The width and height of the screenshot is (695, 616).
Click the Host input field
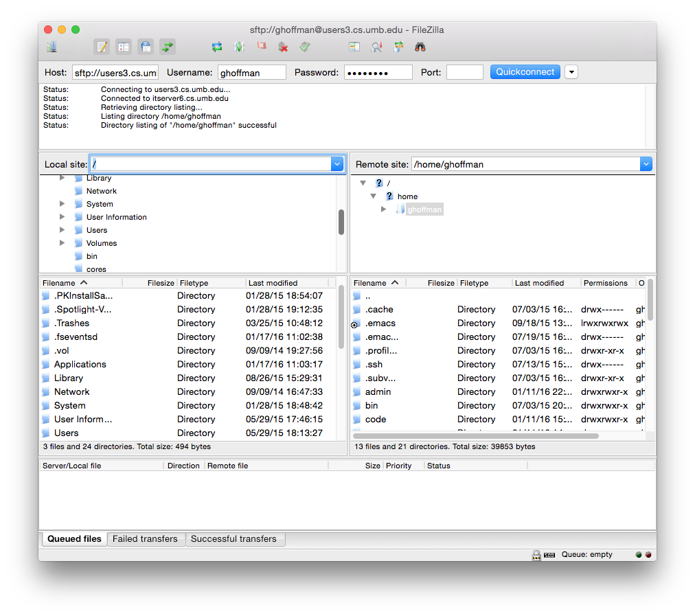(115, 72)
